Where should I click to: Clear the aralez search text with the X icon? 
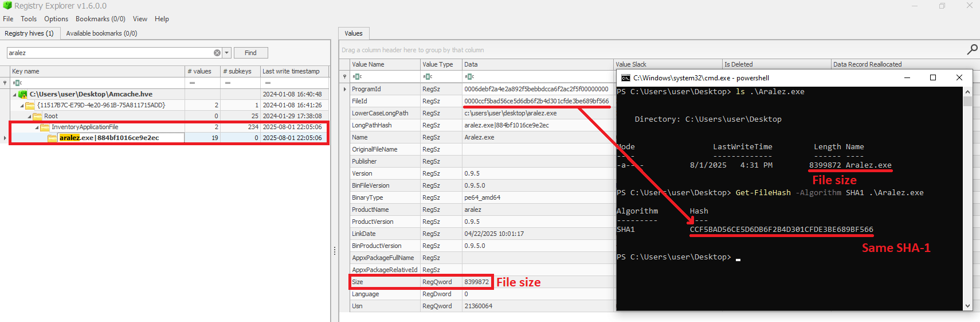[217, 53]
